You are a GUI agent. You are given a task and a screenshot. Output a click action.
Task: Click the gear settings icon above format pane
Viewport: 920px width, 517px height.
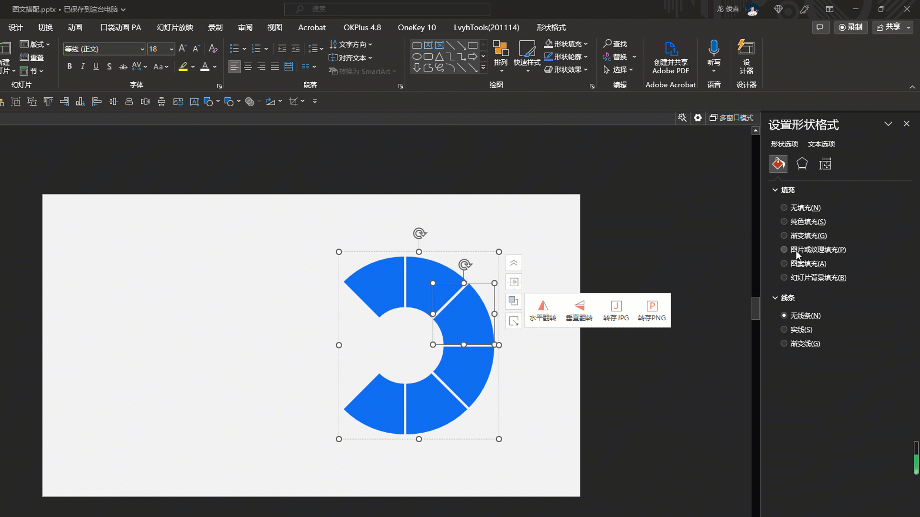(x=698, y=117)
